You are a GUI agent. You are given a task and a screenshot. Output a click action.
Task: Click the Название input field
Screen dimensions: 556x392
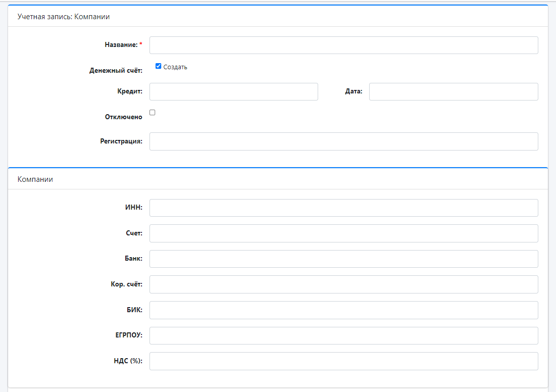pyautogui.click(x=343, y=45)
